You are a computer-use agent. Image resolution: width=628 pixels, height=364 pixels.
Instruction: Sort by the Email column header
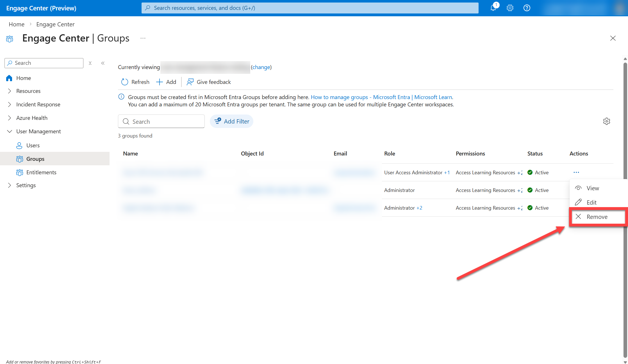340,154
